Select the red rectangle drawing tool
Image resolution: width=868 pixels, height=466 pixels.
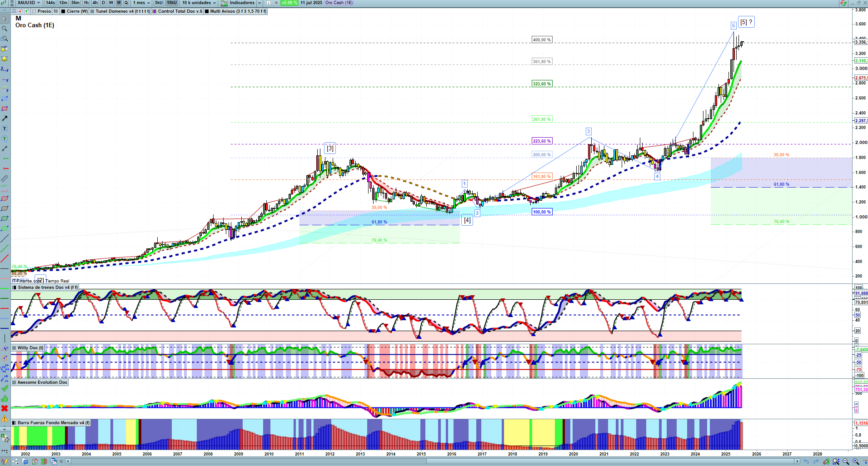[x=5, y=109]
